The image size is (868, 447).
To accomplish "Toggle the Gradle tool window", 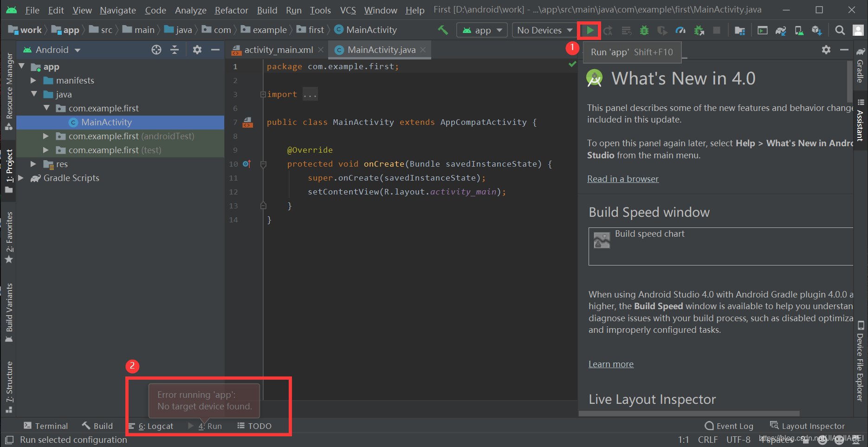I will [861, 65].
